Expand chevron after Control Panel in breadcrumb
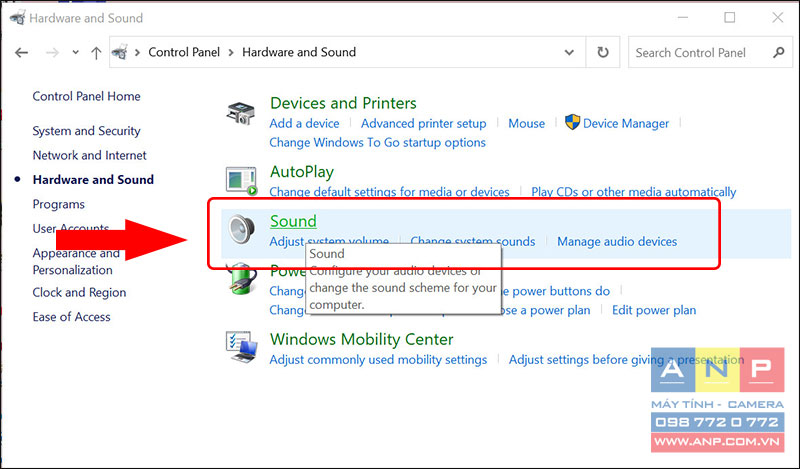This screenshot has width=800, height=469. pyautogui.click(x=231, y=52)
